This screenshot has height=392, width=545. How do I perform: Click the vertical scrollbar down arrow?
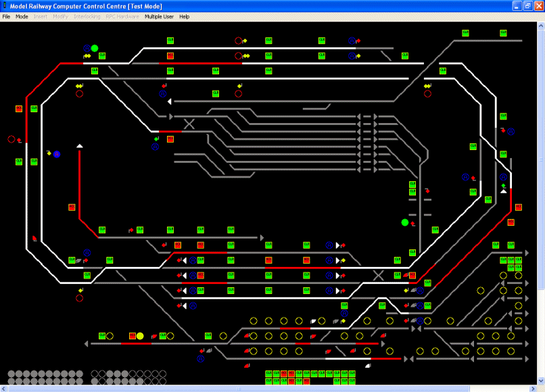pos(541,381)
